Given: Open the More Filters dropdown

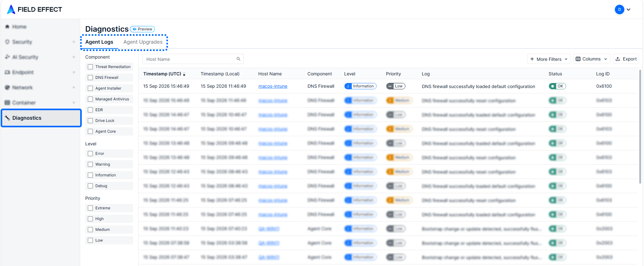Looking at the screenshot, I should pos(549,59).
